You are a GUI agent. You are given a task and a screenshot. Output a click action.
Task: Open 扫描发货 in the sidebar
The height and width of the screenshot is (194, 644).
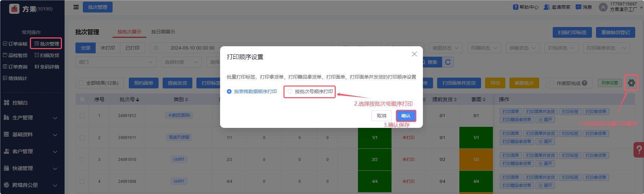coord(47,55)
